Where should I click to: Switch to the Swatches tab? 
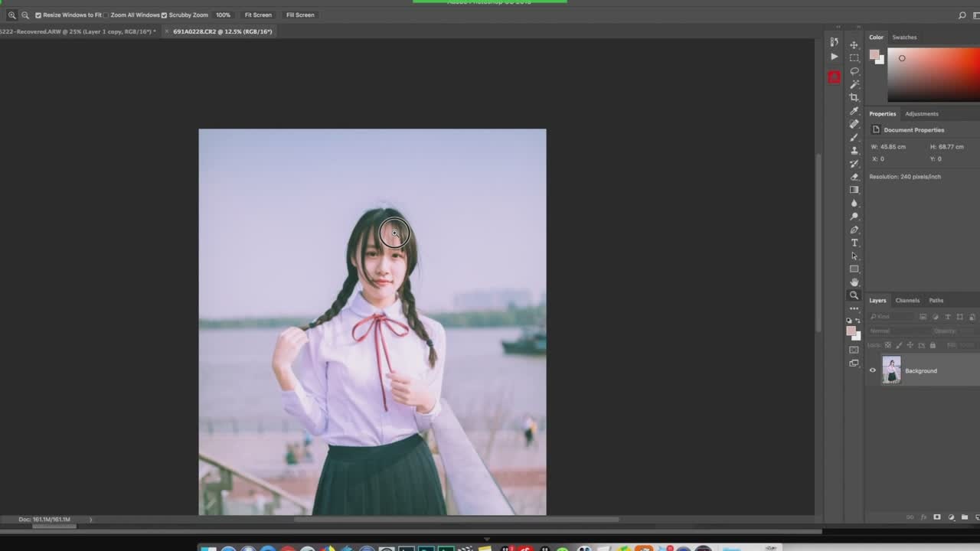click(904, 37)
